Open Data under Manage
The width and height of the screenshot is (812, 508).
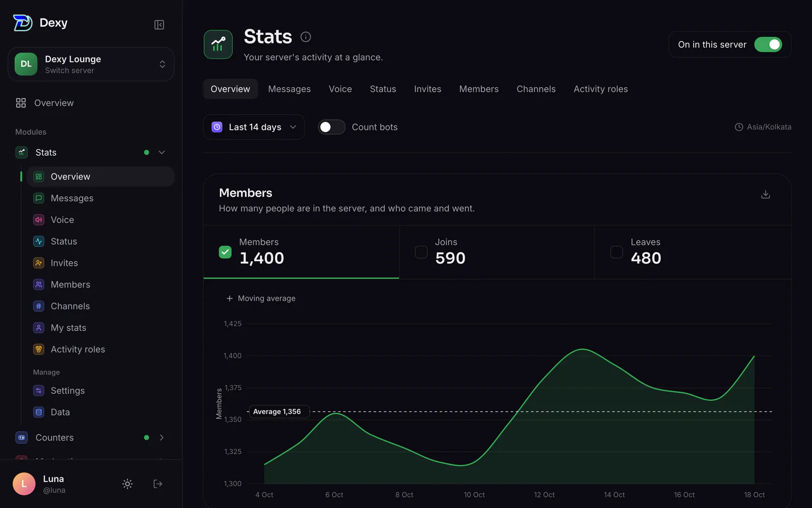(x=100, y=412)
